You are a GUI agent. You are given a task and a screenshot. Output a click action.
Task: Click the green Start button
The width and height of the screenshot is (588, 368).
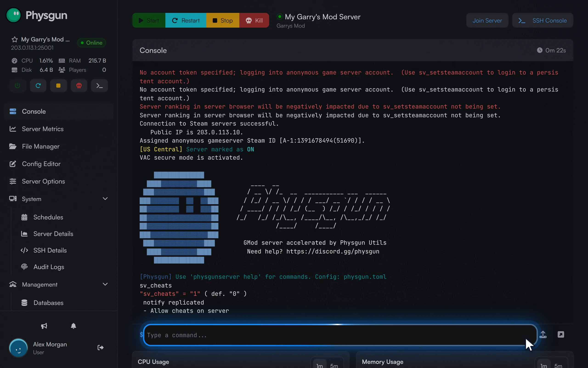(149, 20)
